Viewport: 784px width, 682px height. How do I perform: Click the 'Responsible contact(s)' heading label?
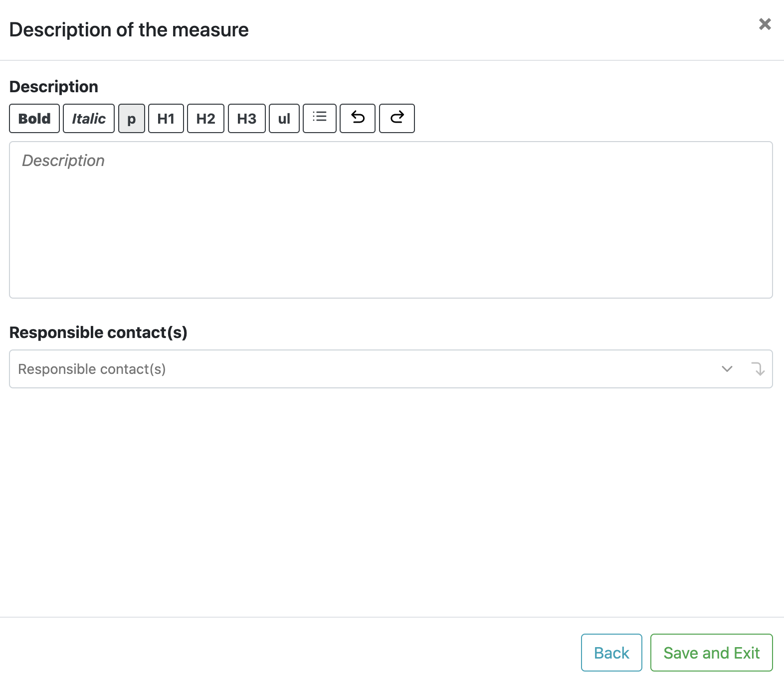[x=98, y=333]
